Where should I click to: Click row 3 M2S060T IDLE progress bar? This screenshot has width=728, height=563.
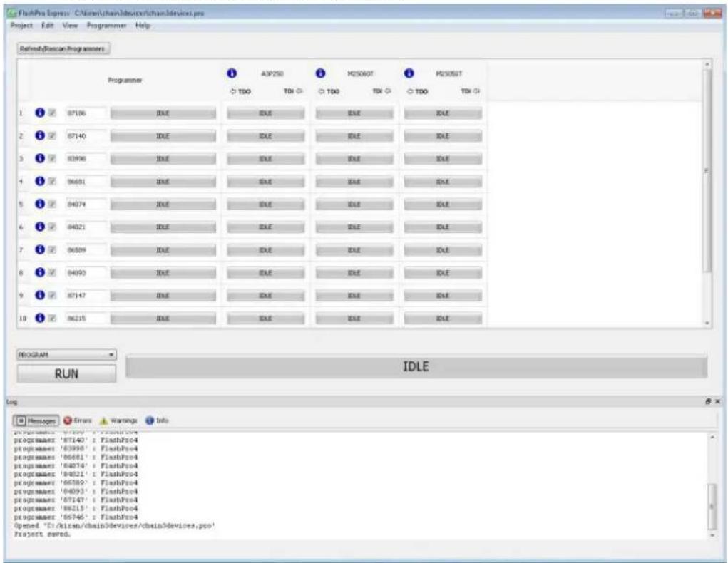(354, 159)
